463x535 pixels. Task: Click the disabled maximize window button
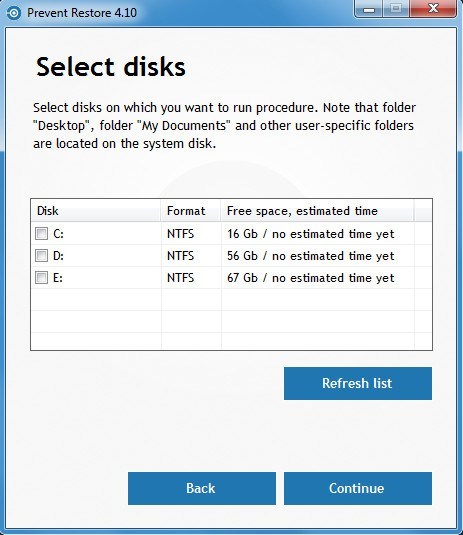(x=395, y=9)
